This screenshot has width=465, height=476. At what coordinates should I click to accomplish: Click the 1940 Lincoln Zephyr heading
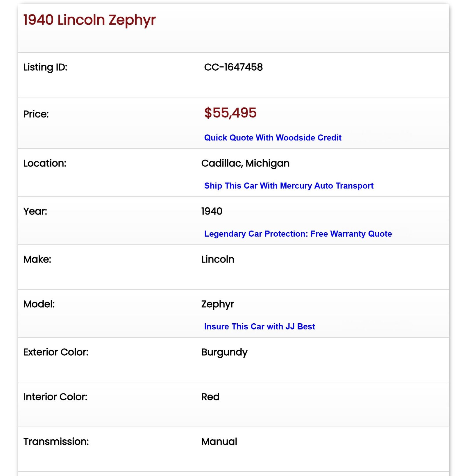tap(89, 20)
